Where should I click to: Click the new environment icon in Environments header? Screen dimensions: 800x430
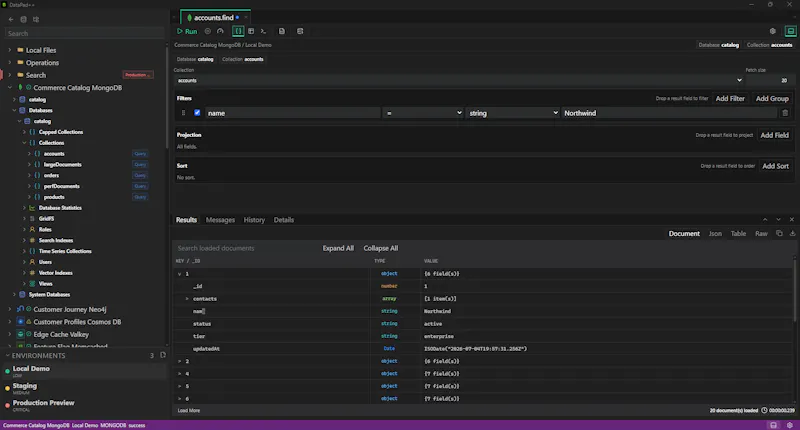point(163,355)
